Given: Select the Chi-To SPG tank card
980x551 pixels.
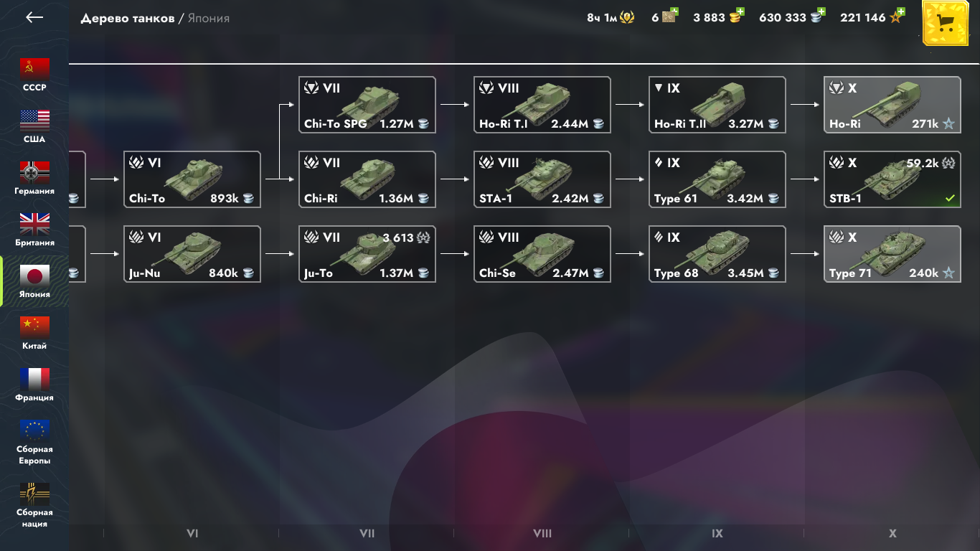Looking at the screenshot, I should 367,105.
